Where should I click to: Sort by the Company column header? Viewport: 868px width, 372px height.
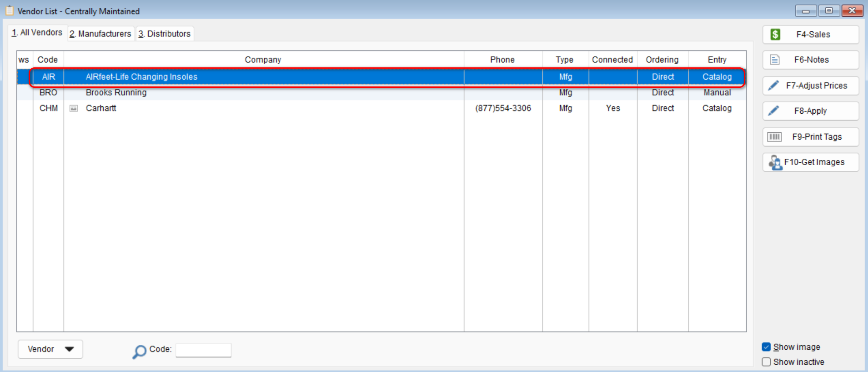pos(263,60)
